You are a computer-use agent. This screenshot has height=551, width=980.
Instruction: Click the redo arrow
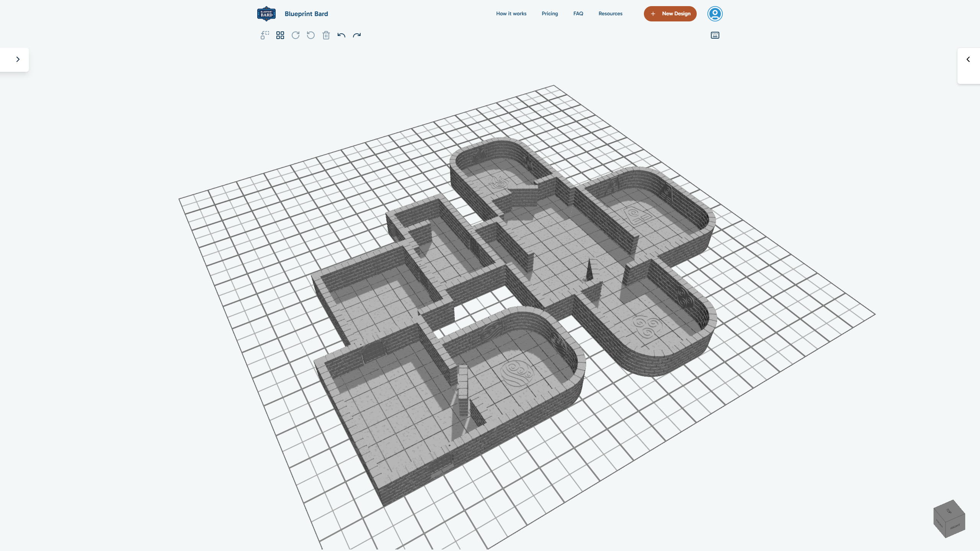(357, 35)
